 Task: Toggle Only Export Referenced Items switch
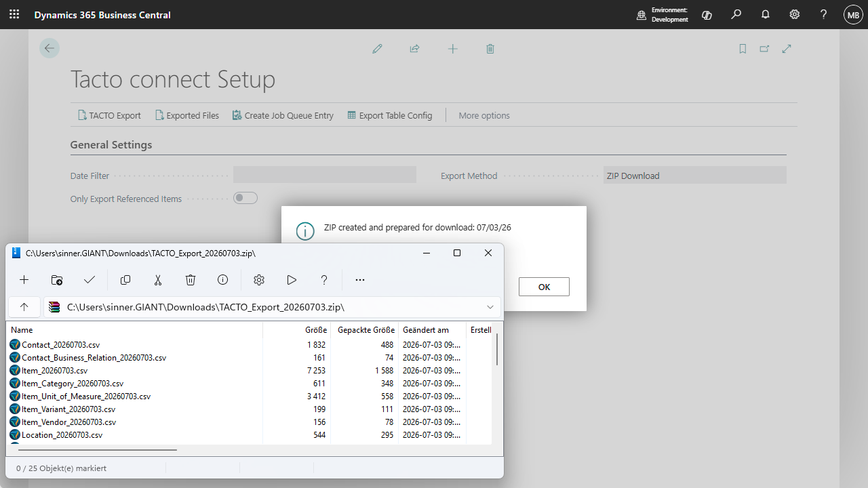coord(245,198)
